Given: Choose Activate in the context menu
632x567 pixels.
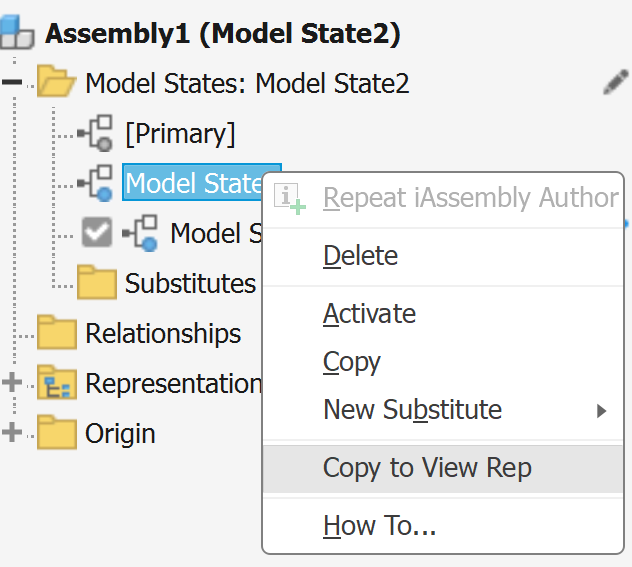Looking at the screenshot, I should [x=369, y=314].
